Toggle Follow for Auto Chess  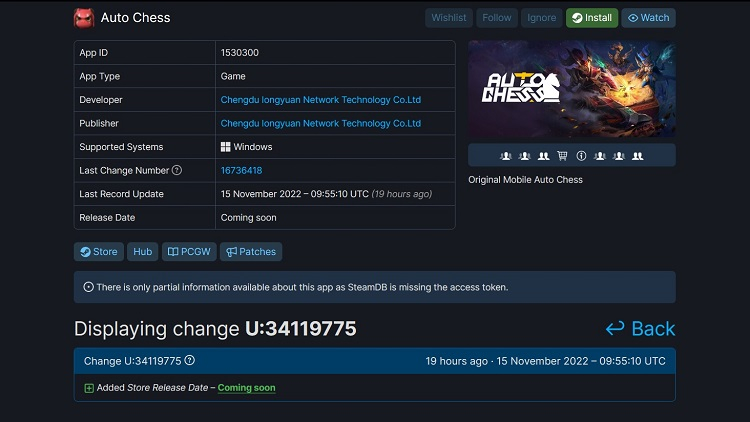click(x=496, y=18)
